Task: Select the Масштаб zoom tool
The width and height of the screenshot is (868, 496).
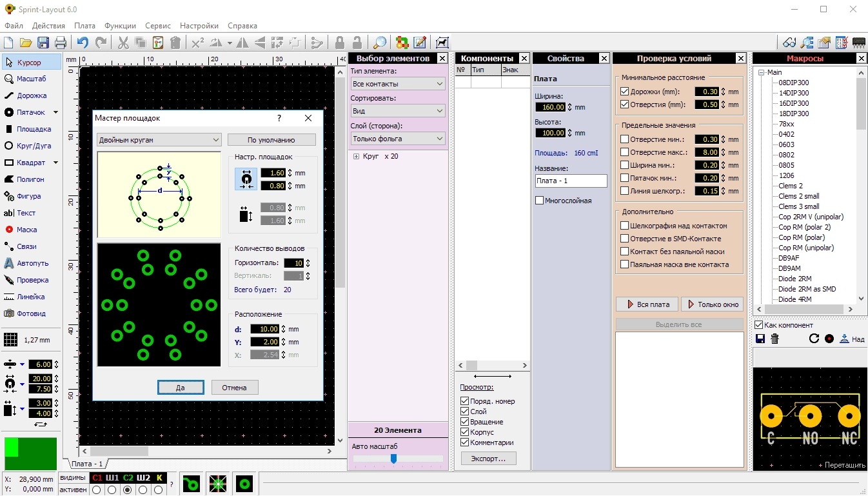Action: 31,79
